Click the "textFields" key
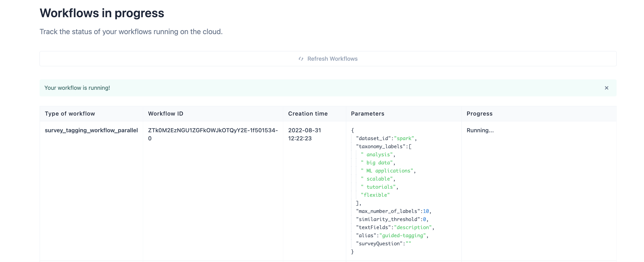644x262 pixels. point(373,227)
